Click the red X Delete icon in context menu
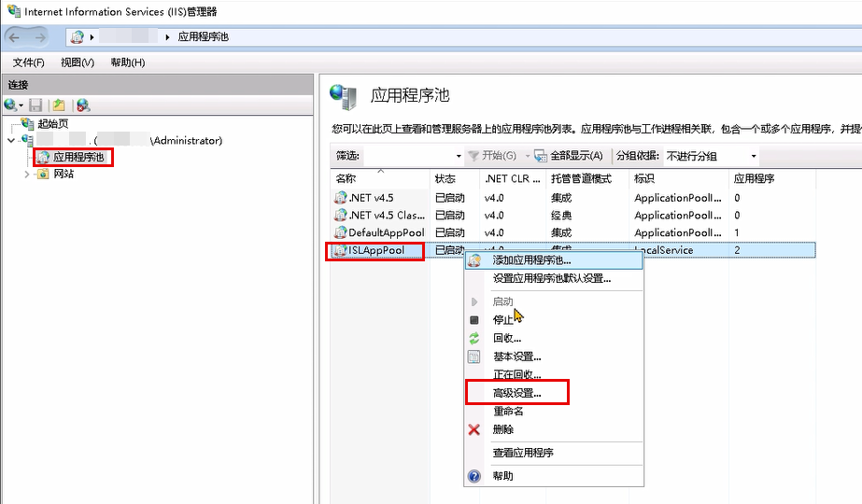862x504 pixels. tap(474, 429)
